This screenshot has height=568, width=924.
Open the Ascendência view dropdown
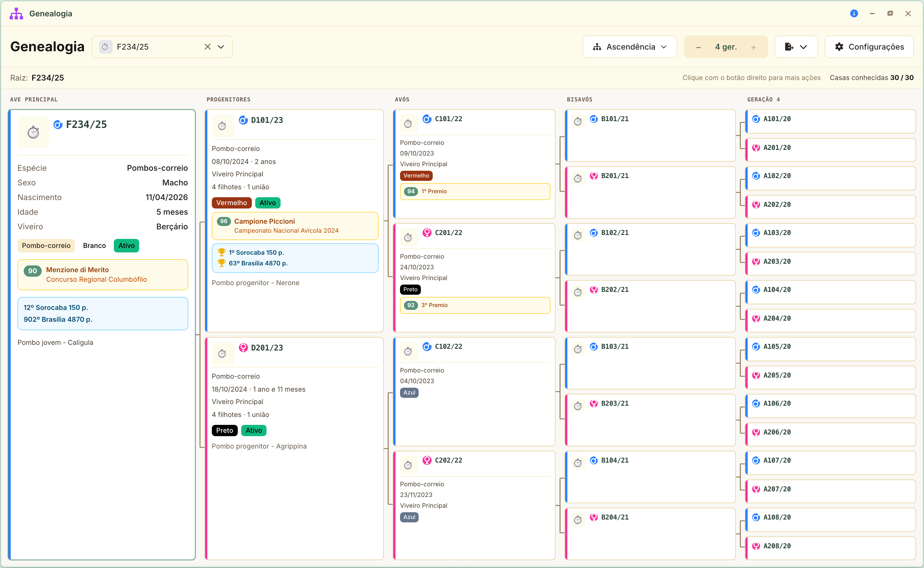630,46
